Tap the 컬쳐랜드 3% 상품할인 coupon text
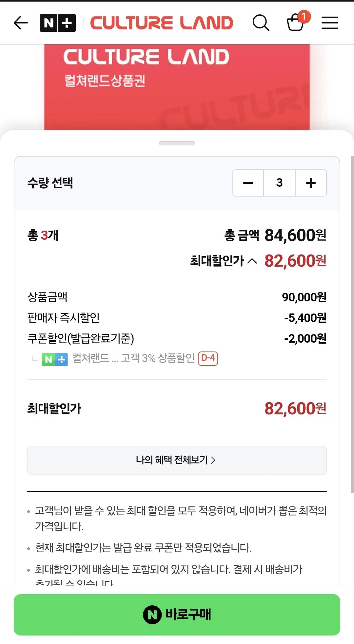Image resolution: width=354 pixels, height=644 pixels. pos(133,358)
